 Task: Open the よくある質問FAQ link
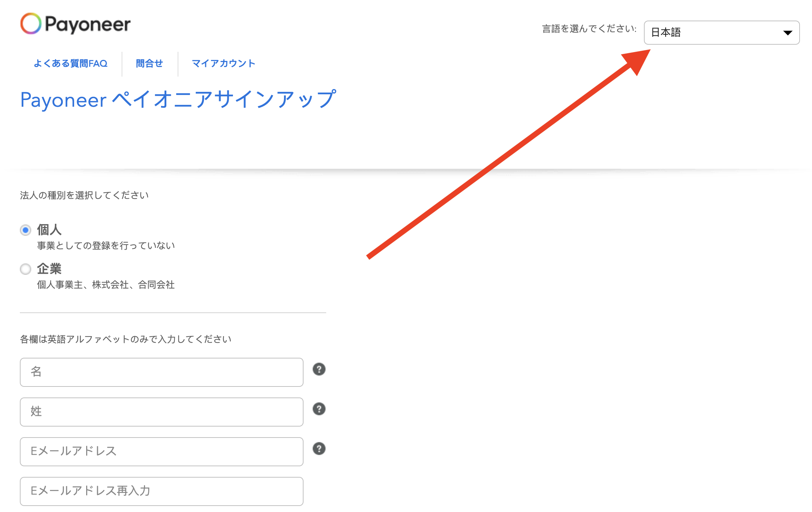[x=70, y=63]
